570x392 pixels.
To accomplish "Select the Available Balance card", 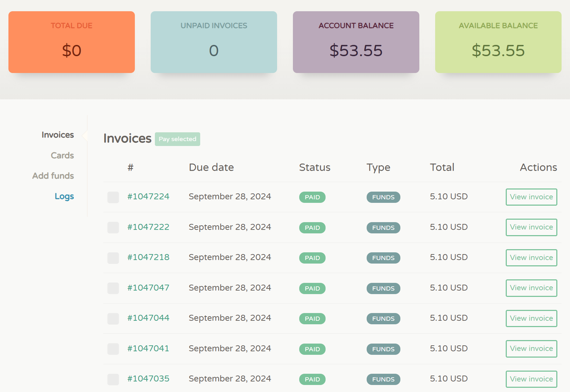I will (x=498, y=42).
